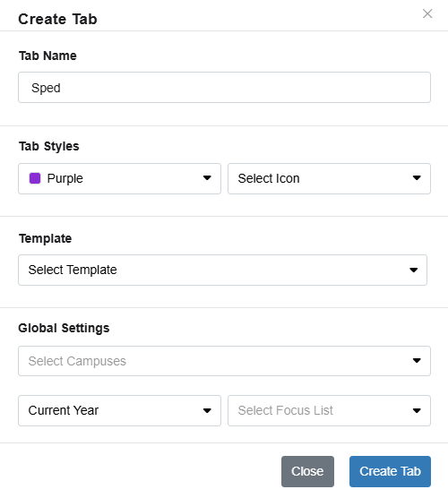Image resolution: width=448 pixels, height=498 pixels.
Task: Click the Global Settings section heading
Action: point(64,328)
